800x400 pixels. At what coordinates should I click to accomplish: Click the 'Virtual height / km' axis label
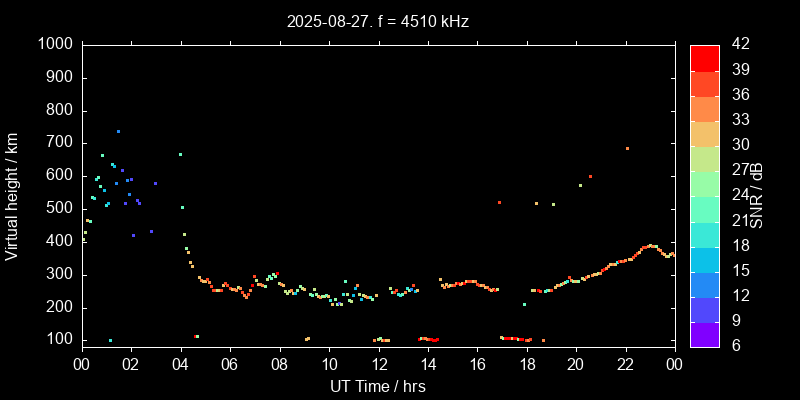tap(12, 193)
